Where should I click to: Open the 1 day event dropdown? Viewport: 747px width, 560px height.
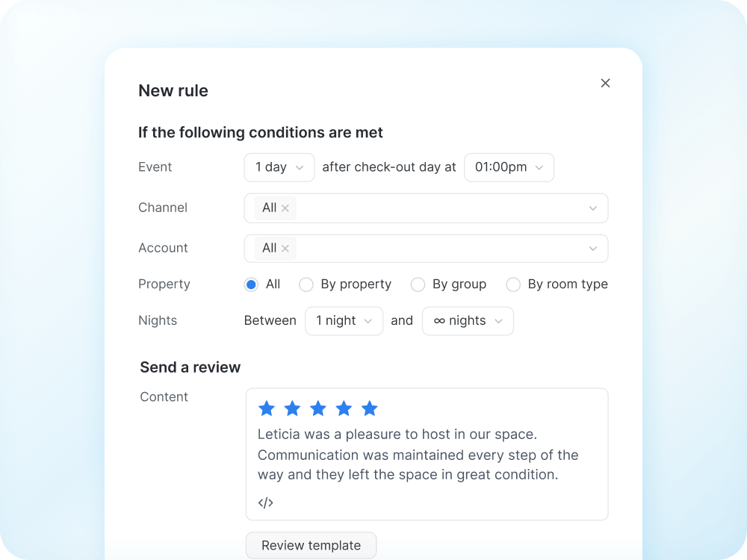tap(279, 167)
